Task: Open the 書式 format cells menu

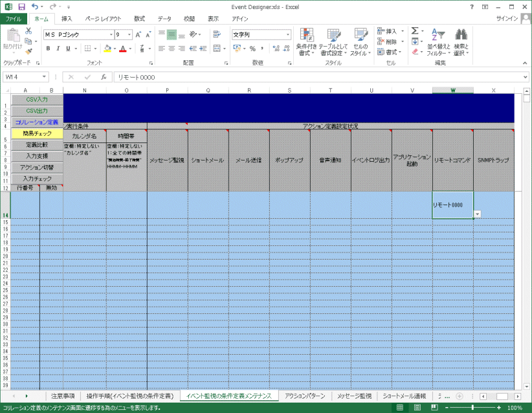Action: [x=389, y=52]
